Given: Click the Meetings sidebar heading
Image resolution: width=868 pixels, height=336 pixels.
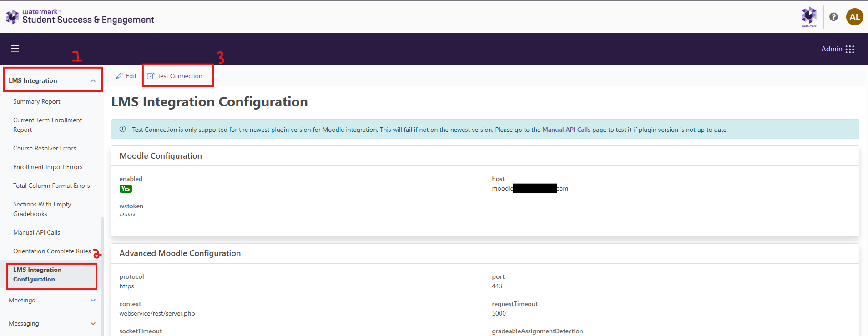Looking at the screenshot, I should pyautogui.click(x=22, y=300).
